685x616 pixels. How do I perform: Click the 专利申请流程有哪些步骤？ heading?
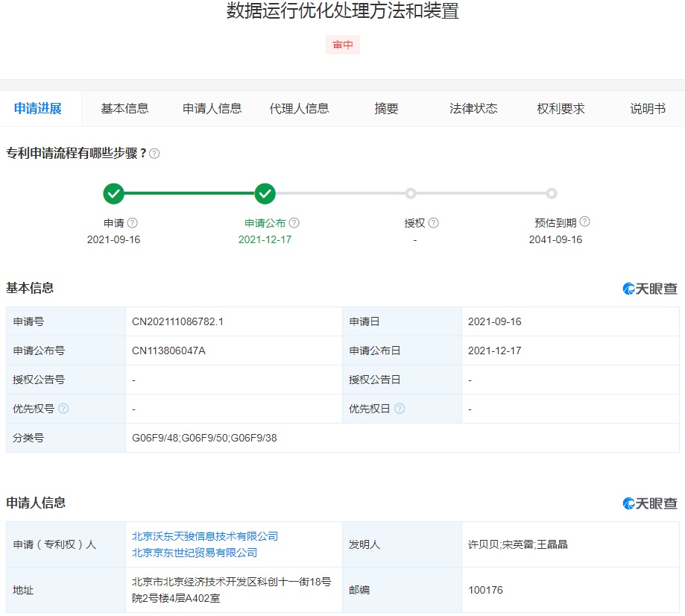(x=76, y=154)
